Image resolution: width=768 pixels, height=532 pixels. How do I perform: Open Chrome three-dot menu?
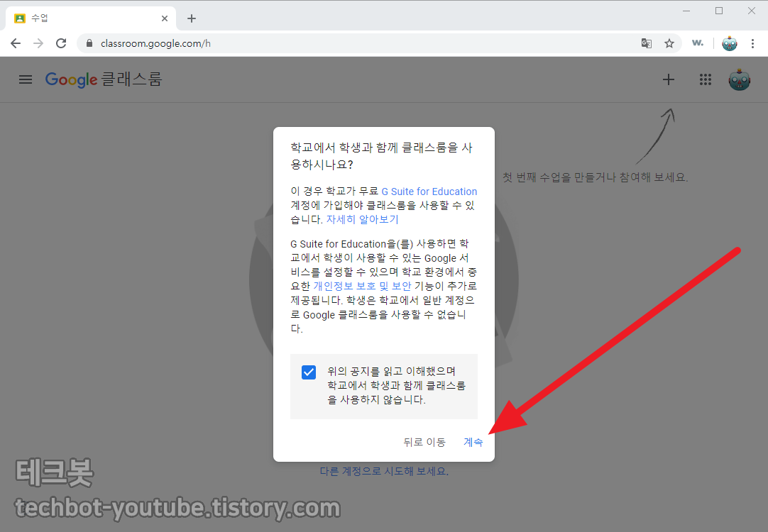753,43
